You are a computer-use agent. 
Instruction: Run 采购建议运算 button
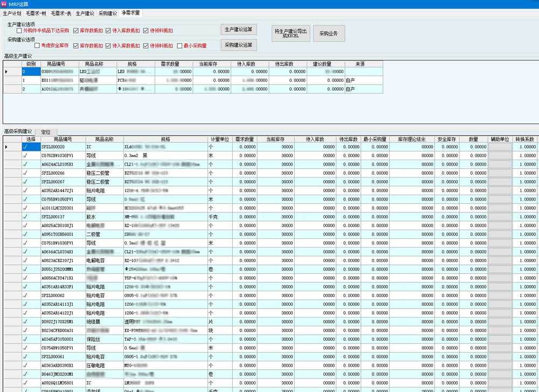pos(238,45)
